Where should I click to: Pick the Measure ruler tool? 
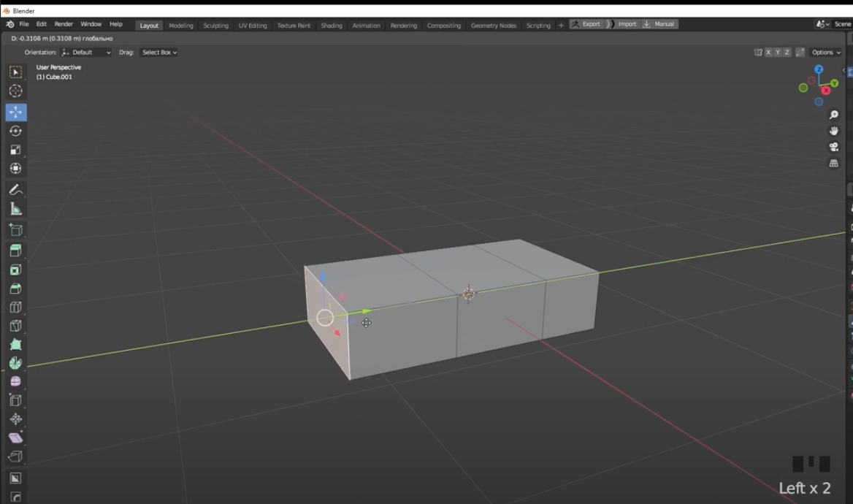(15, 209)
